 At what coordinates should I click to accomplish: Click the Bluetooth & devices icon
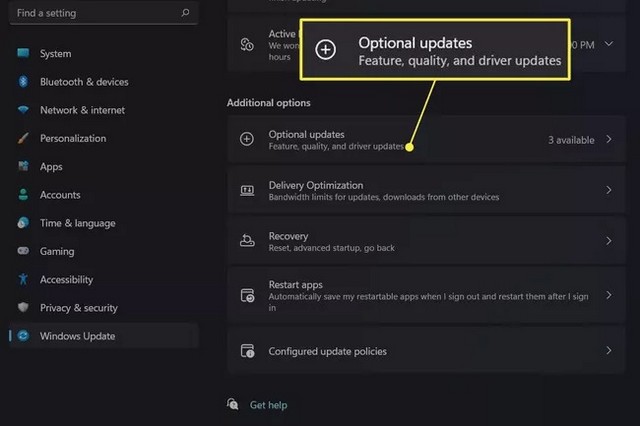[x=23, y=82]
